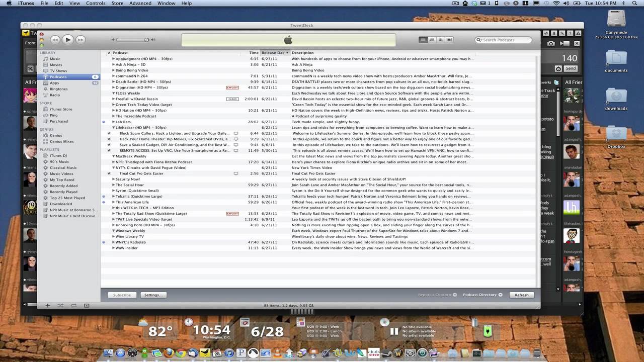Skip to previous track in iTunes

coord(55,39)
